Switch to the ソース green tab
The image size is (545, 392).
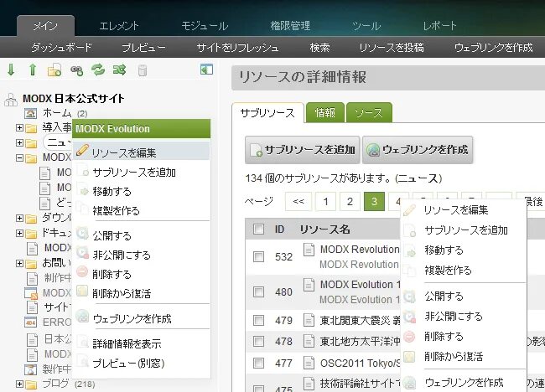tap(369, 112)
